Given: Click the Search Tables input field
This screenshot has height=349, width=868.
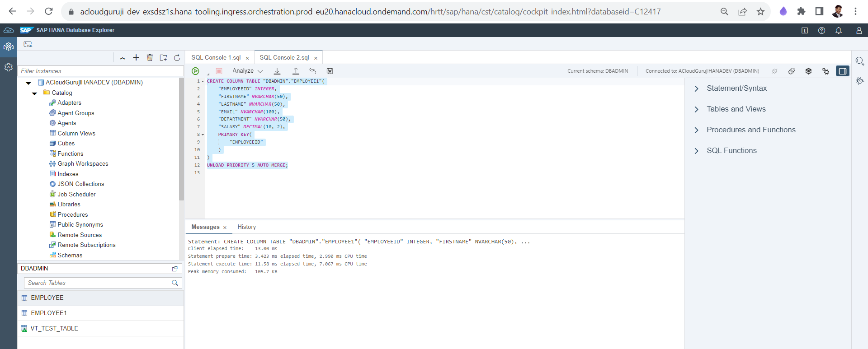Looking at the screenshot, I should coord(98,283).
